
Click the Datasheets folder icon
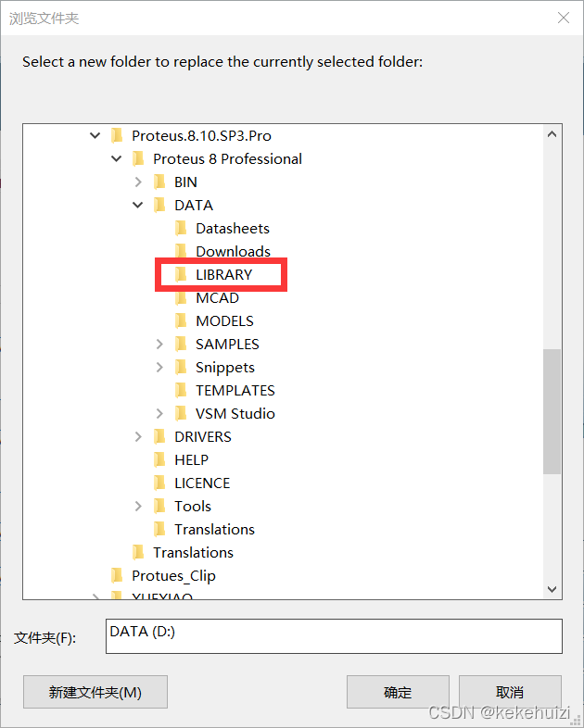pos(181,228)
